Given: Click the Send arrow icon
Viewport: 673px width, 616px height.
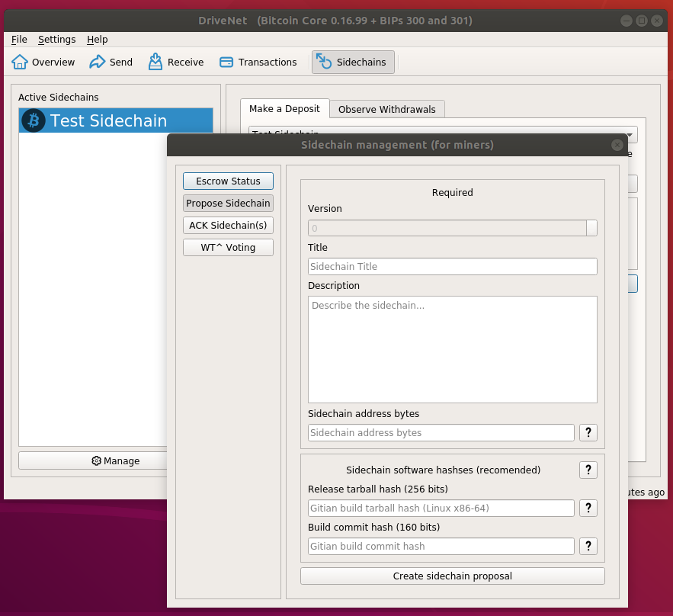Looking at the screenshot, I should tap(97, 62).
